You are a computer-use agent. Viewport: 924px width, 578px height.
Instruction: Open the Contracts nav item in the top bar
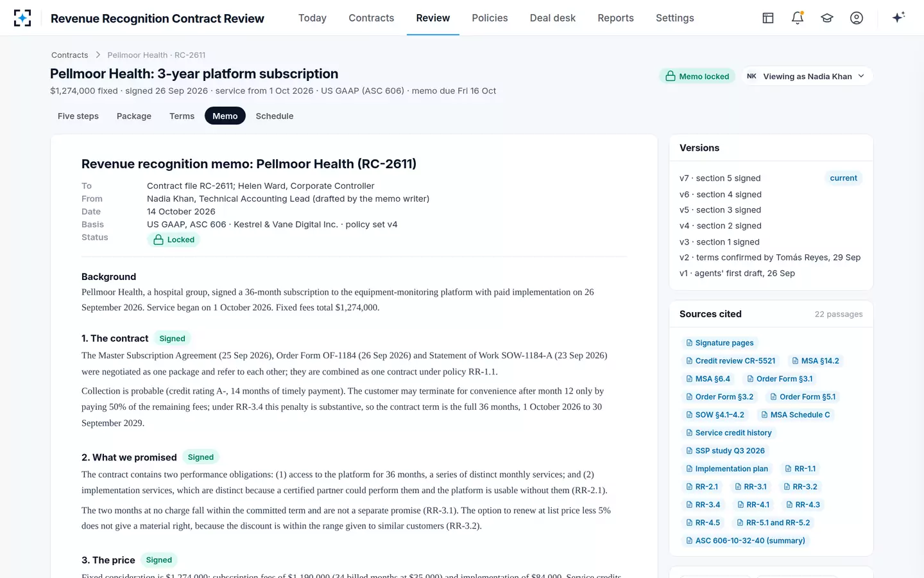coord(372,18)
